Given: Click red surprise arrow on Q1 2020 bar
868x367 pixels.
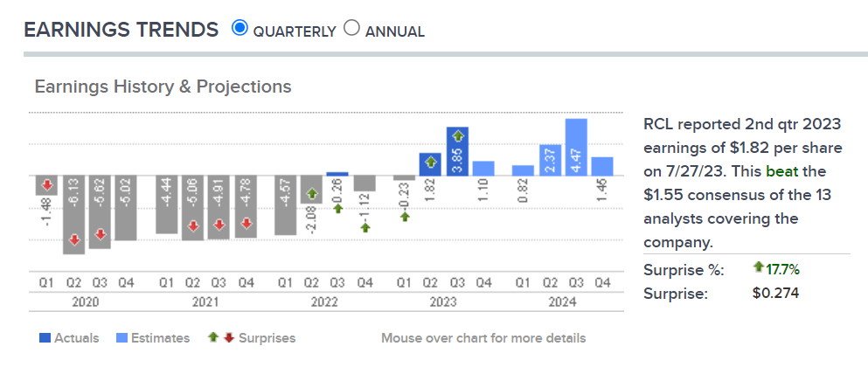Looking at the screenshot, I should click(48, 185).
